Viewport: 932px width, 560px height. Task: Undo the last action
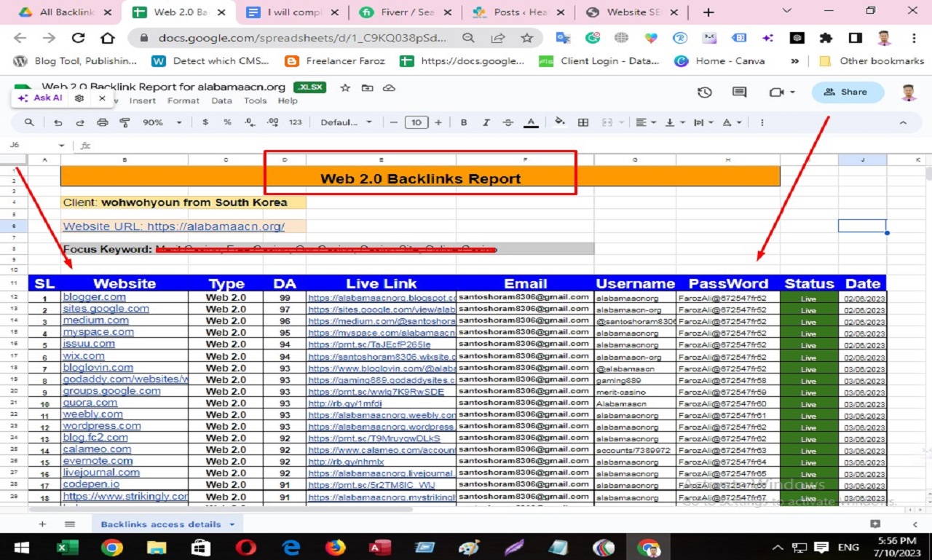tap(58, 122)
